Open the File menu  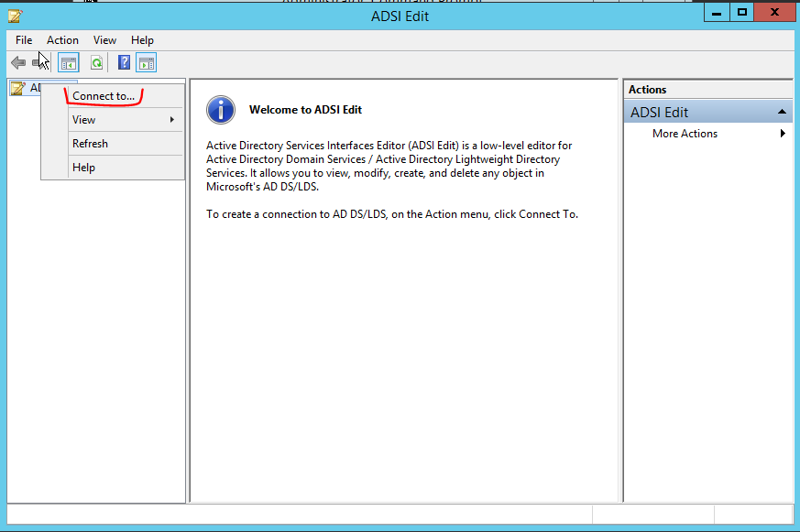[x=24, y=40]
